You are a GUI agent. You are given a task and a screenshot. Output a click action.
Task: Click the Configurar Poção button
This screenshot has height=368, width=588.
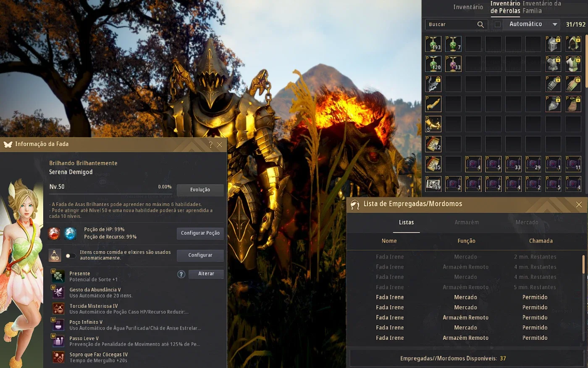tap(200, 233)
